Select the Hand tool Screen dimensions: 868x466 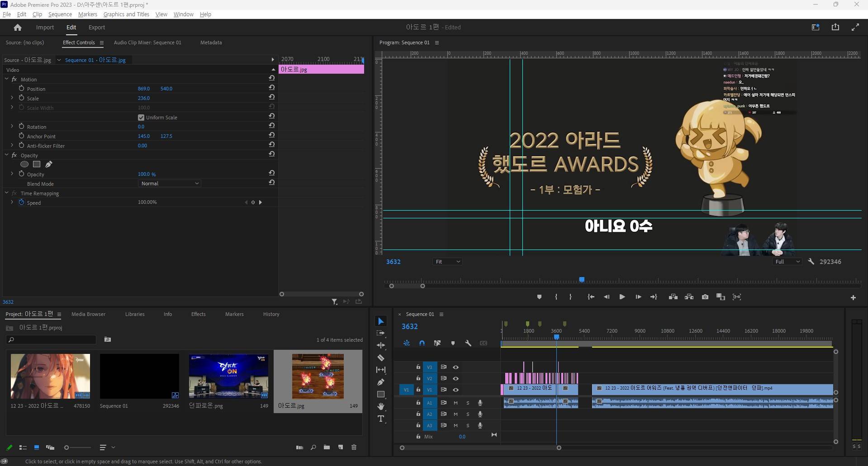381,406
